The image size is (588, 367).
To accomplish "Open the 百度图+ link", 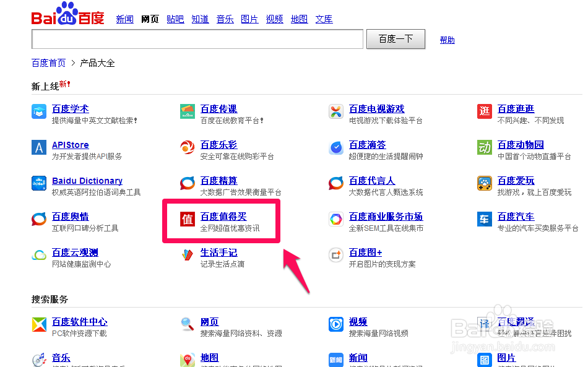I will point(366,253).
